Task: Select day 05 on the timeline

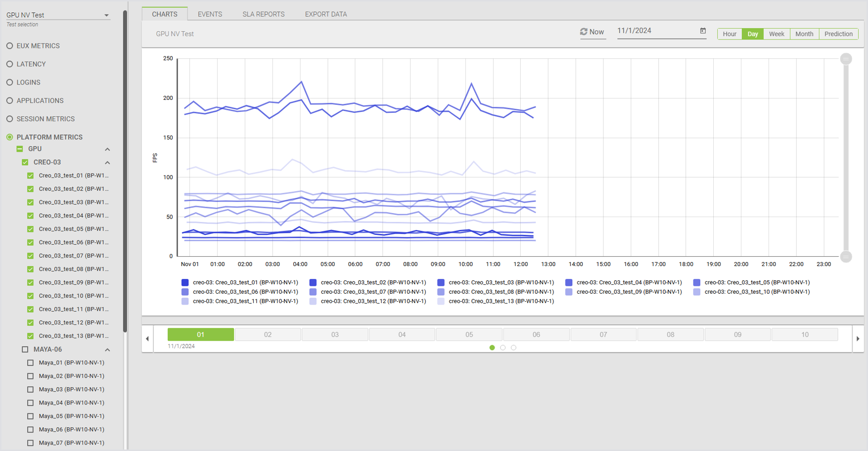Action: pyautogui.click(x=469, y=335)
